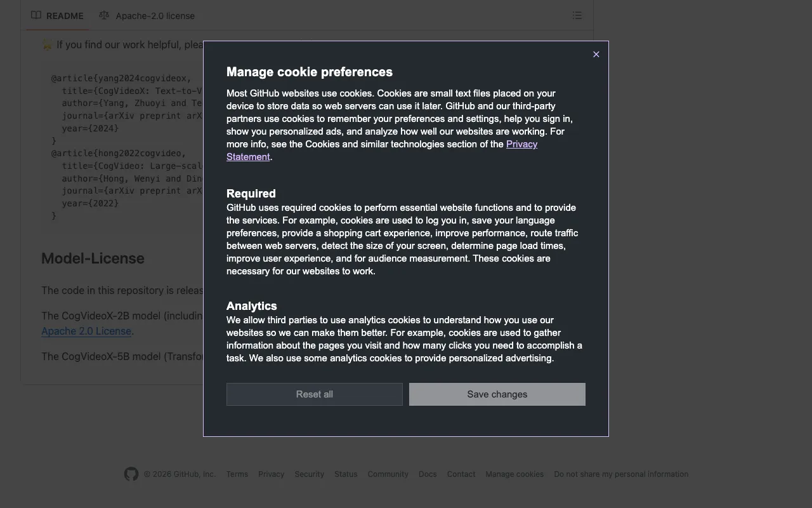Viewport: 812px width, 508px height.
Task: Open the Security footer link
Action: 310,474
